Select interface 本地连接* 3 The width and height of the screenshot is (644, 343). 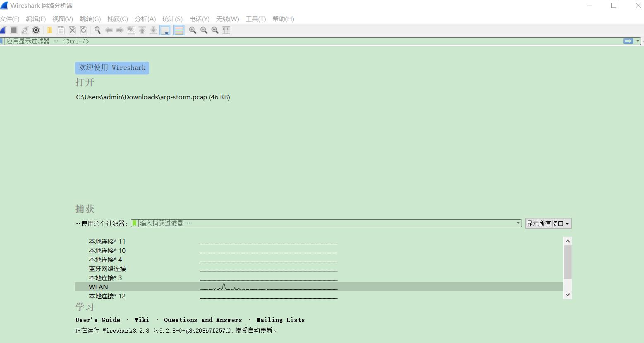click(319, 278)
